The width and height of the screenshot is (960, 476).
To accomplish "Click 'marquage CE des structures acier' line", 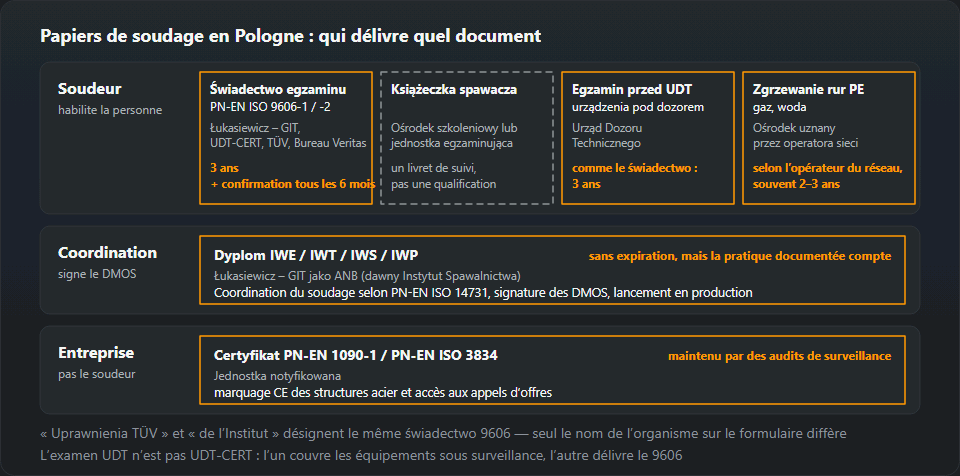I will pyautogui.click(x=383, y=392).
